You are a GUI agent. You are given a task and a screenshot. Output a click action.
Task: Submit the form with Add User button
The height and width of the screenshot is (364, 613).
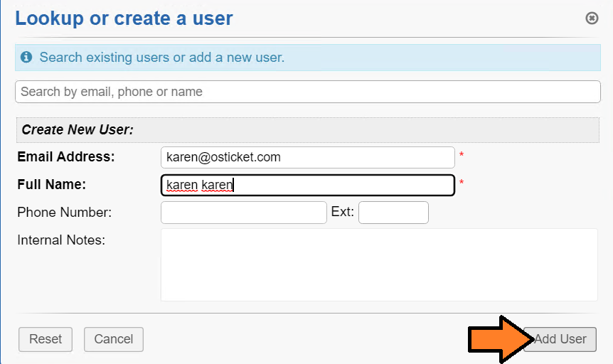[x=560, y=339]
